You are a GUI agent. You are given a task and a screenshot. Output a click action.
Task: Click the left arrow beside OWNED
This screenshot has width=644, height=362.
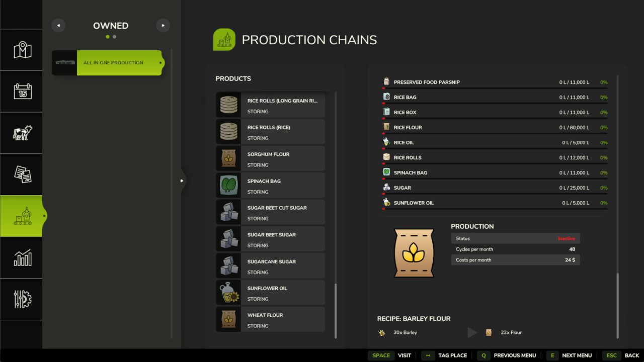coord(58,25)
